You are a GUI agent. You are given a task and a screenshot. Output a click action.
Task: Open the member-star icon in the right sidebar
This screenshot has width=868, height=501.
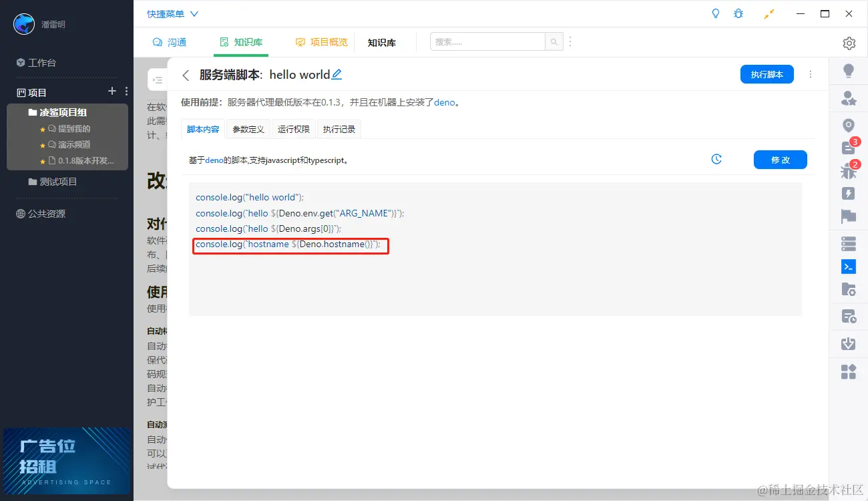coord(849,99)
